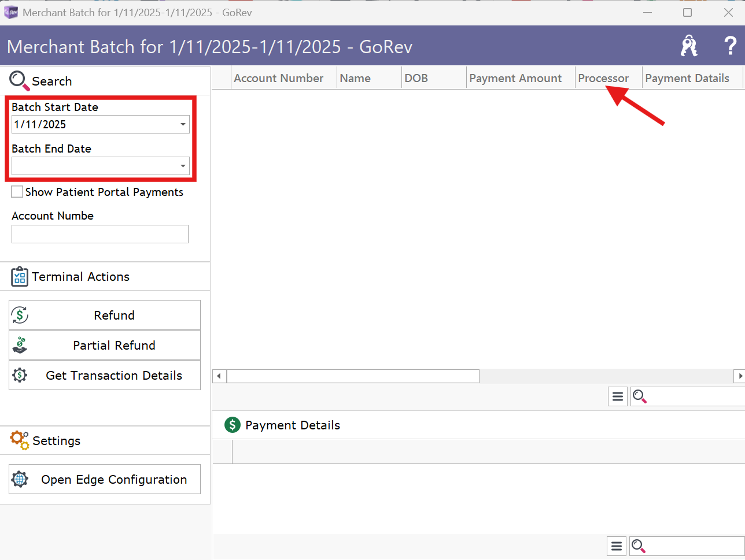This screenshot has height=560, width=745.
Task: Click the Partial Refund hand icon
Action: coord(20,345)
